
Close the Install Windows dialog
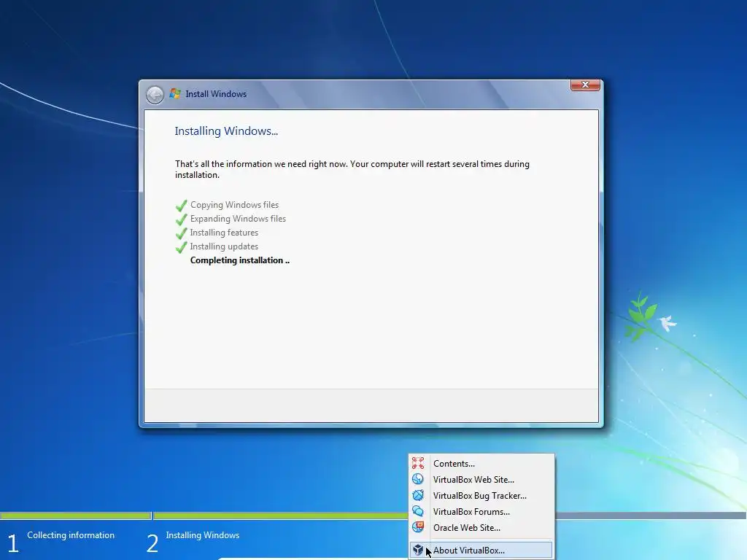(585, 85)
